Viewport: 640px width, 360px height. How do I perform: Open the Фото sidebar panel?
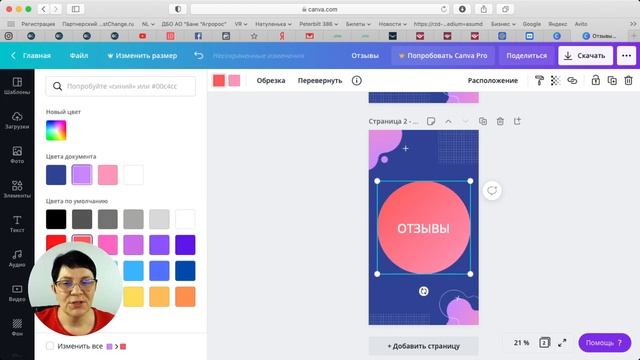point(17,155)
